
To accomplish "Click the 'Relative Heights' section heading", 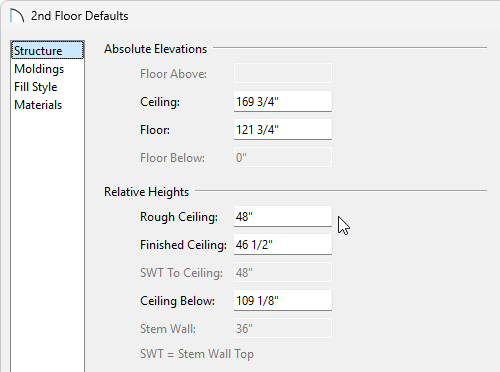I will coord(146,192).
